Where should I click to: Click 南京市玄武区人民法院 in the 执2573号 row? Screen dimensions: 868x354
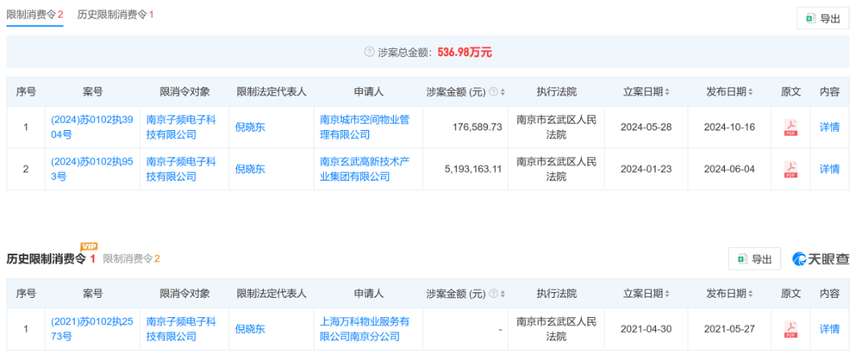coord(556,329)
